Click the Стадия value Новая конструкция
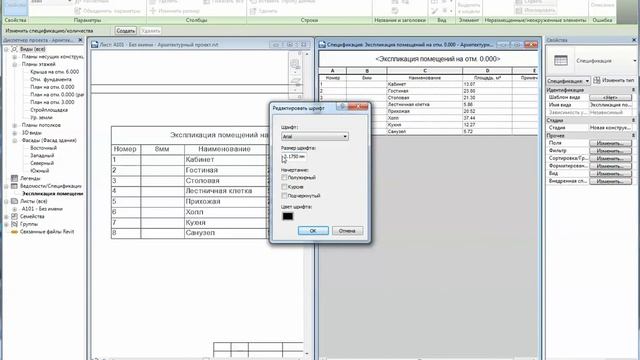This screenshot has width=640, height=360. tap(611, 128)
